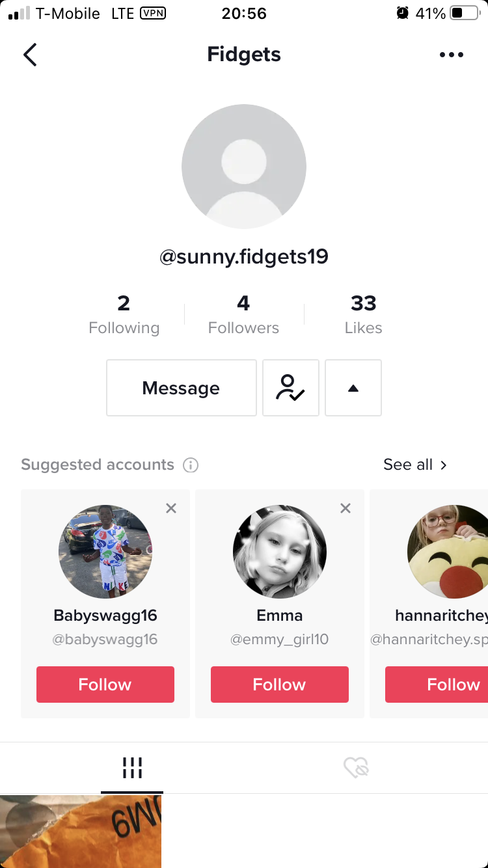Open the three-dots more options menu
Image resolution: width=488 pixels, height=868 pixels.
click(x=452, y=55)
